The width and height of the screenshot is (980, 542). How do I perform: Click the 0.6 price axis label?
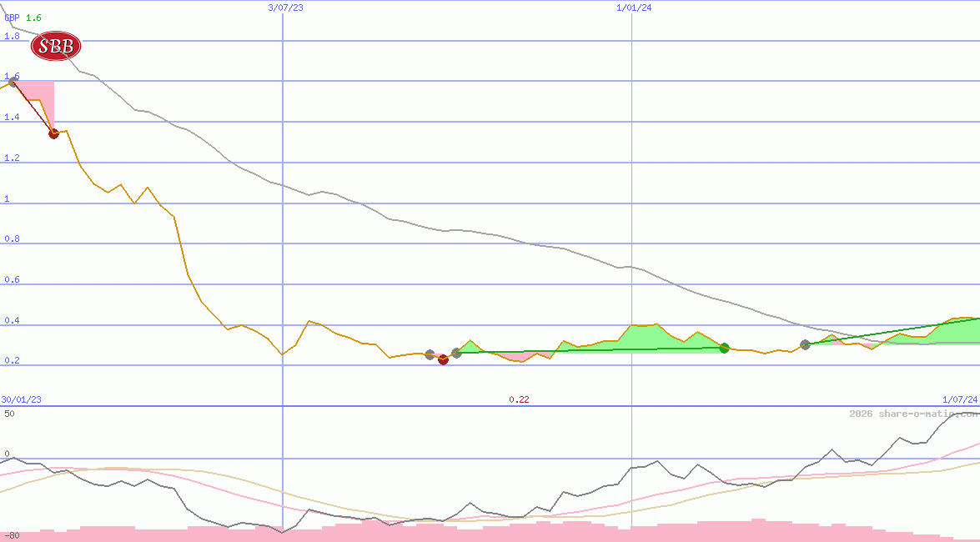coord(12,280)
